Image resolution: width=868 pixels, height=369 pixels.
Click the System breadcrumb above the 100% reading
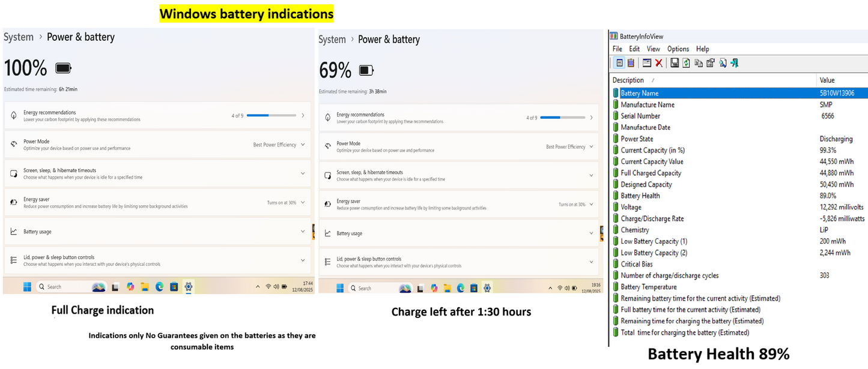pyautogui.click(x=19, y=37)
